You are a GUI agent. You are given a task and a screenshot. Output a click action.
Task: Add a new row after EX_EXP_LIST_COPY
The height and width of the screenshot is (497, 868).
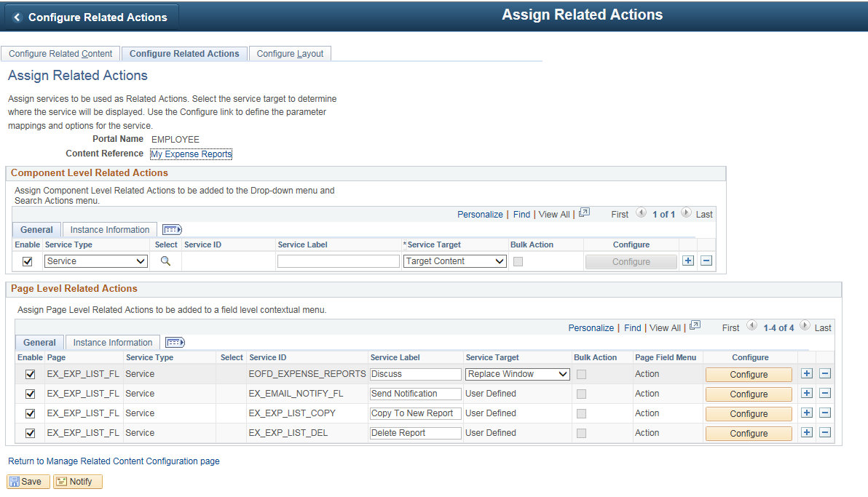[x=806, y=413]
